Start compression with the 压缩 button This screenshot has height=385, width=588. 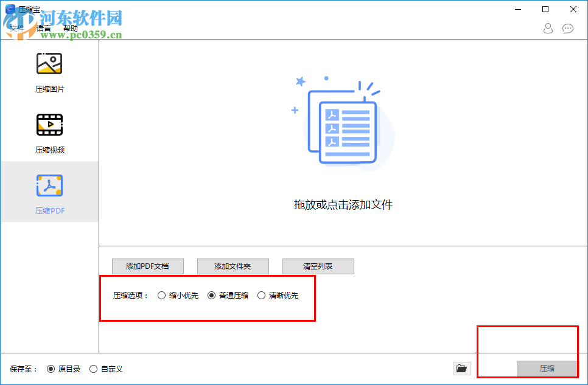tap(547, 369)
